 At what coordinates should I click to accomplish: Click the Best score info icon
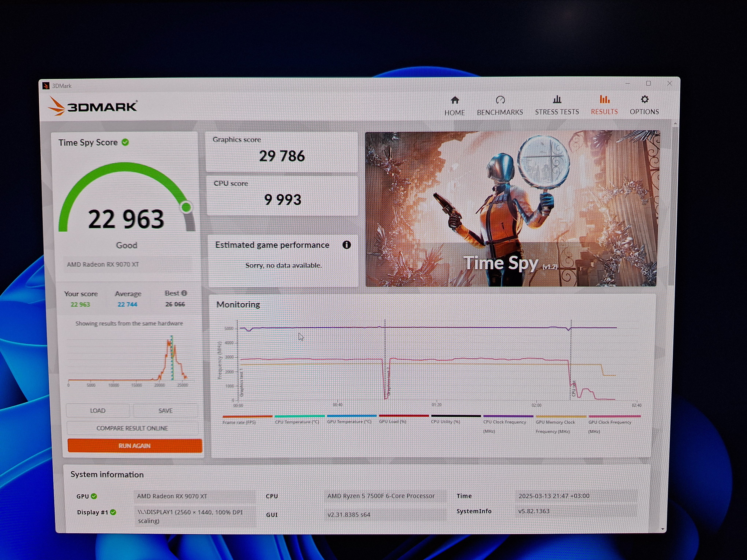click(184, 293)
